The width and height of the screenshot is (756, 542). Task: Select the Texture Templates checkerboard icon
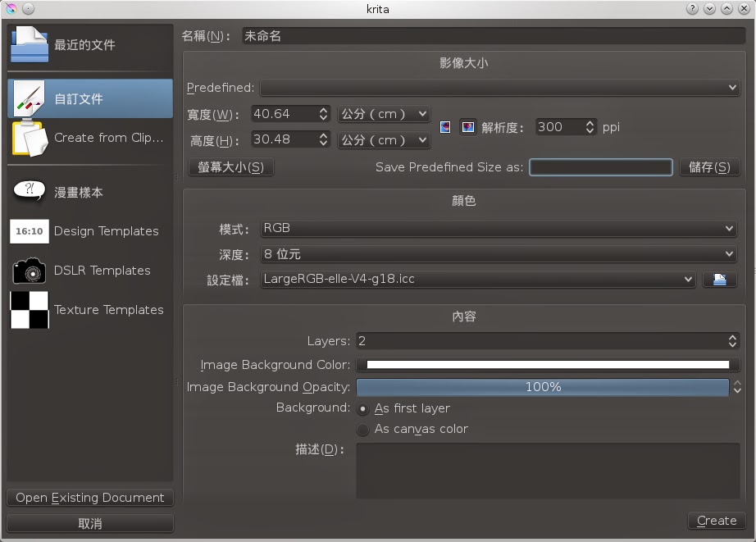[30, 310]
